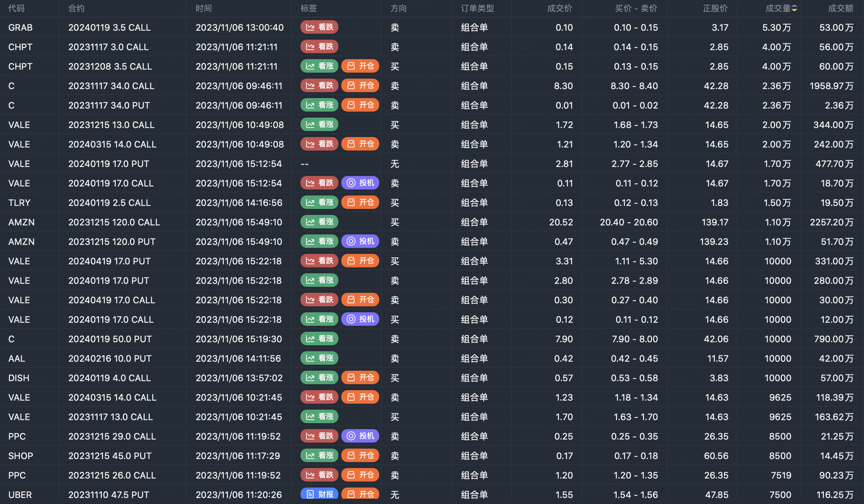
Task: Click stock price 139.23
Action: click(x=714, y=242)
